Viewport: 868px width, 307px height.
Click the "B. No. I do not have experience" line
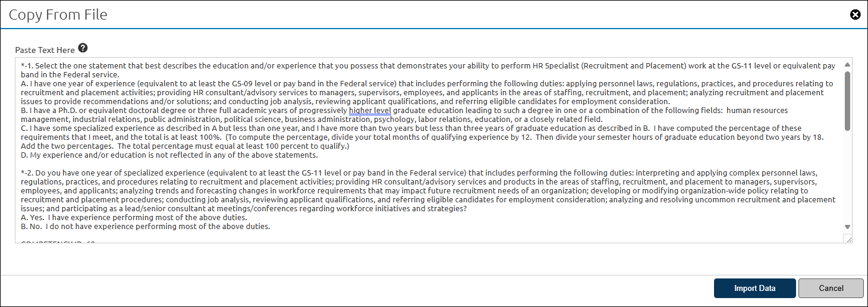(x=146, y=226)
